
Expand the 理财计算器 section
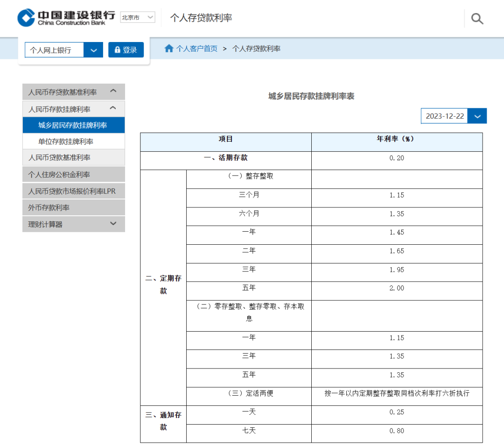(x=113, y=224)
